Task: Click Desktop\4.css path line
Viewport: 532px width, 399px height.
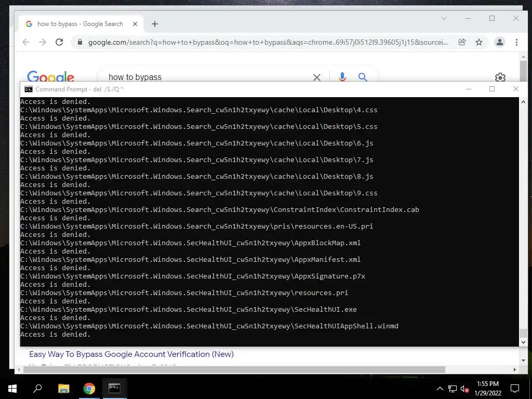Action: pyautogui.click(x=199, y=110)
